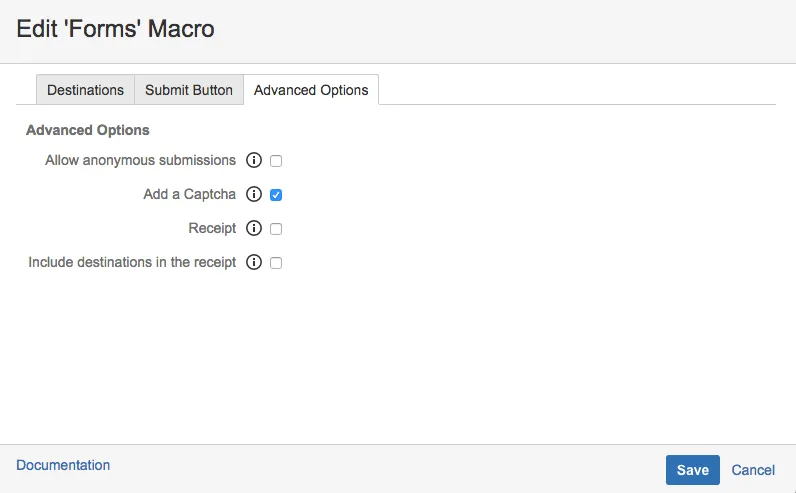Click the 'Allow anonymous submissions' label
Image resolution: width=796 pixels, height=493 pixels.
click(x=140, y=160)
